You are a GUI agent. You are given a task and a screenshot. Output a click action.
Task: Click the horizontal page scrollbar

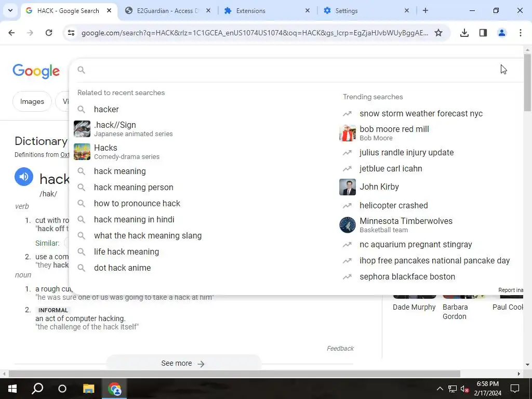click(x=234, y=374)
